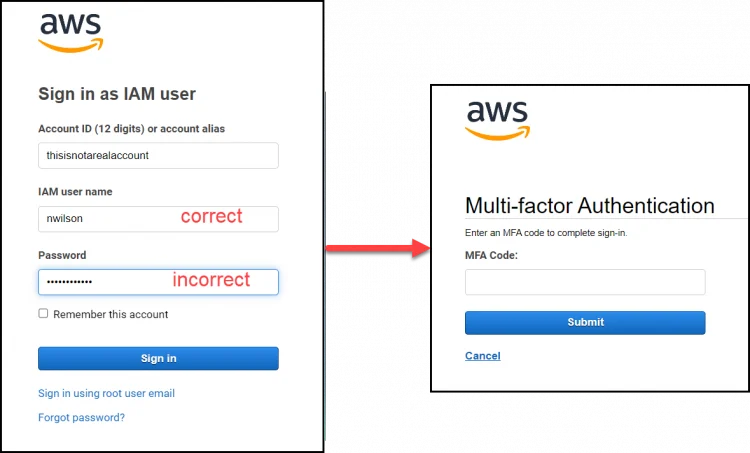Image resolution: width=750 pixels, height=453 pixels.
Task: Click the AWS logo above the sign-in form
Action: pos(70,33)
